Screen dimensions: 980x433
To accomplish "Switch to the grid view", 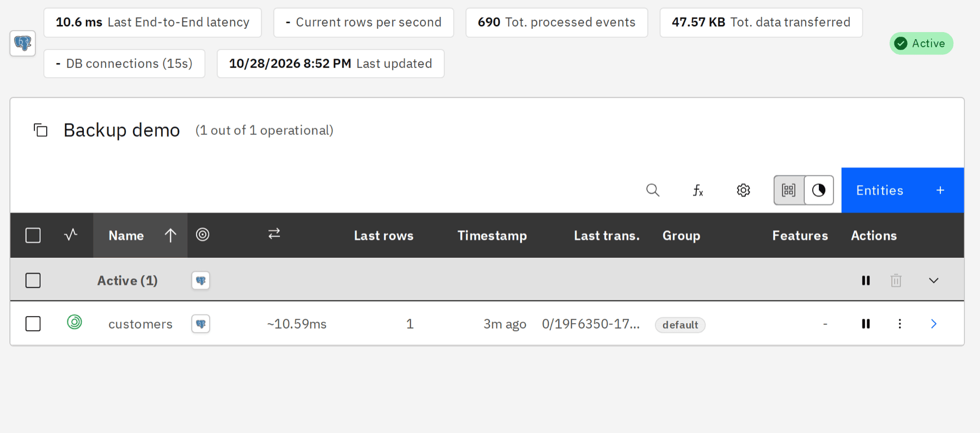I will (x=789, y=190).
